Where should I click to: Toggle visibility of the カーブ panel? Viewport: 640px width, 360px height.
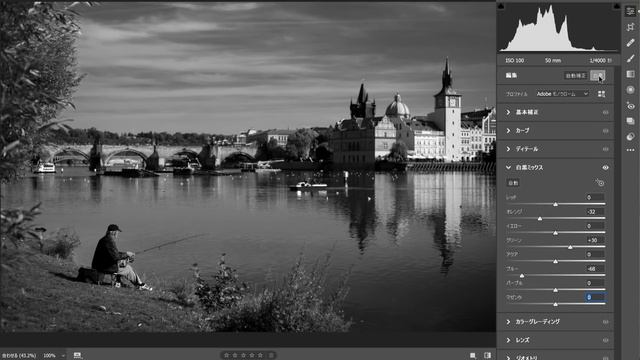(x=606, y=131)
